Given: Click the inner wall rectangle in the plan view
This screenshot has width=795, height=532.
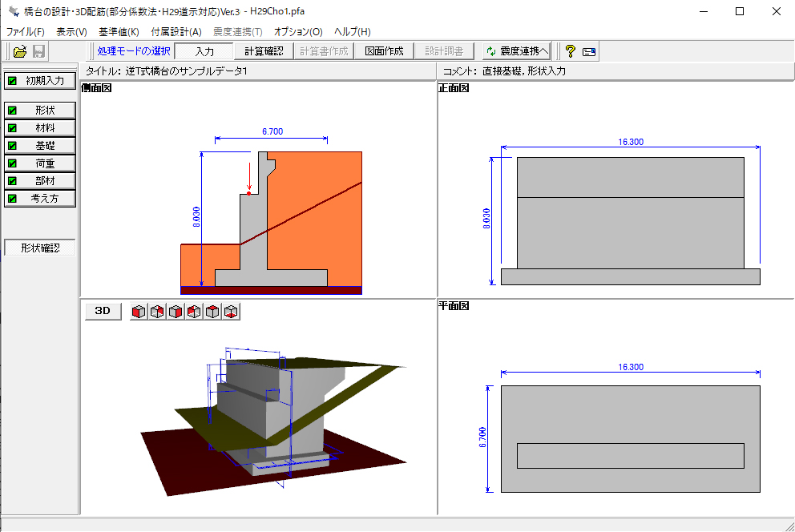Looking at the screenshot, I should [631, 456].
